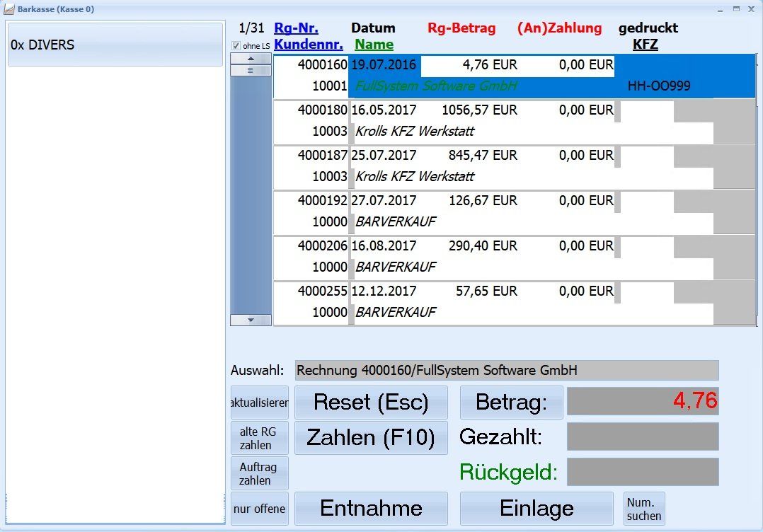Click the Einlage button
763x532 pixels.
[537, 509]
